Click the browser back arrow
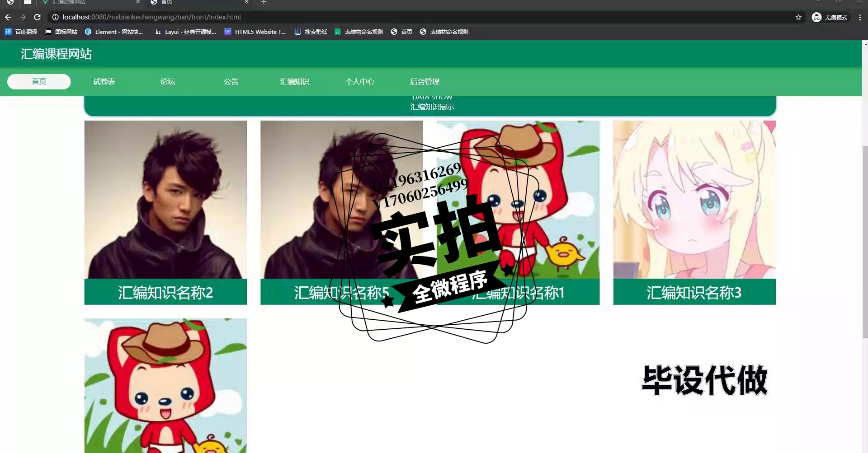Viewport: 868px width, 453px height. (x=8, y=17)
